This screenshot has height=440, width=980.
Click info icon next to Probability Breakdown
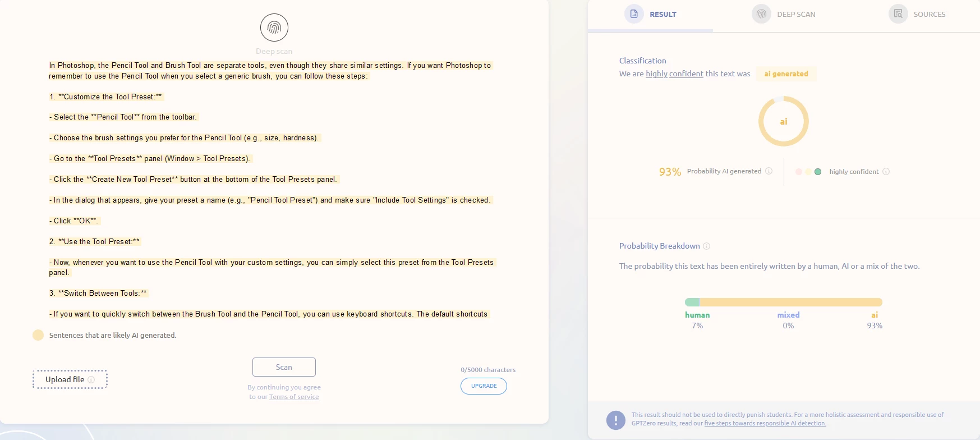707,246
